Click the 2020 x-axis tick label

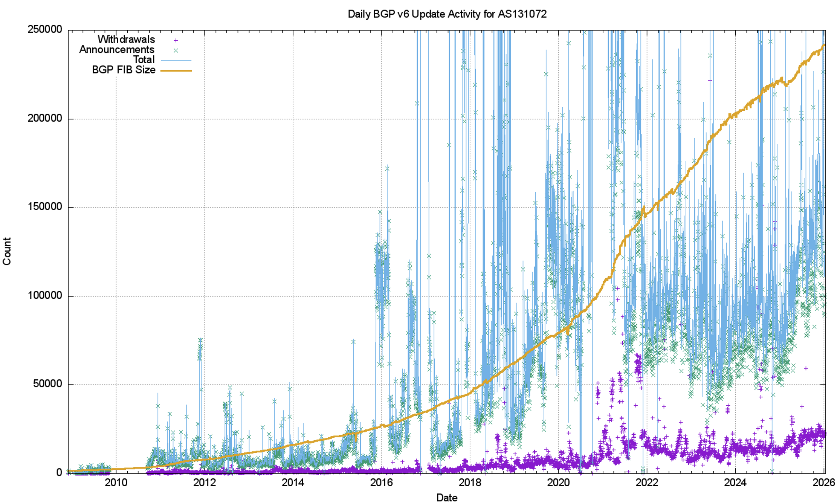[x=558, y=483]
